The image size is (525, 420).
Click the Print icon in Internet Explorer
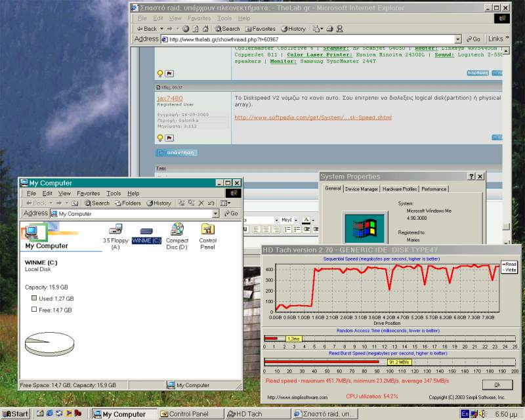[x=330, y=29]
